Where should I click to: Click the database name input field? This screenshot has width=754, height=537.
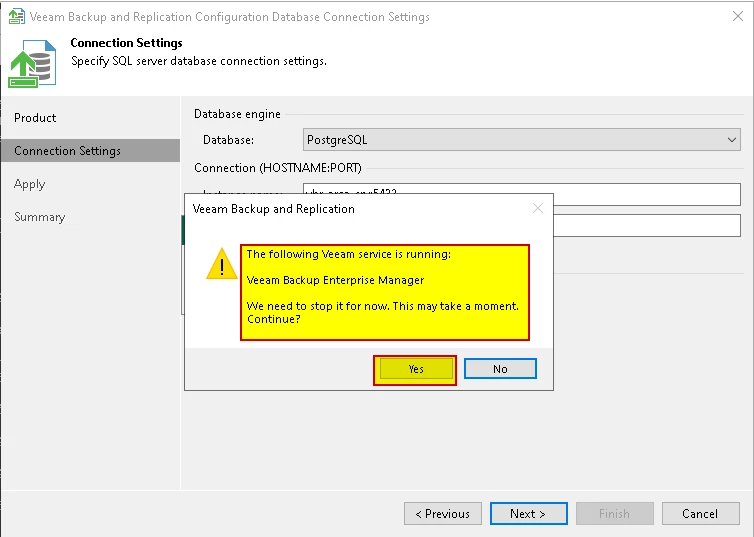(646, 225)
